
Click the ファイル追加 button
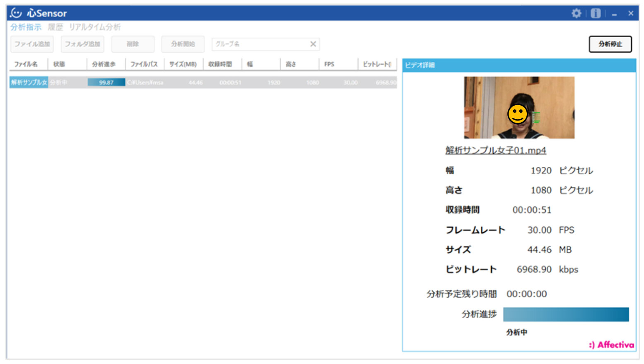pos(32,44)
